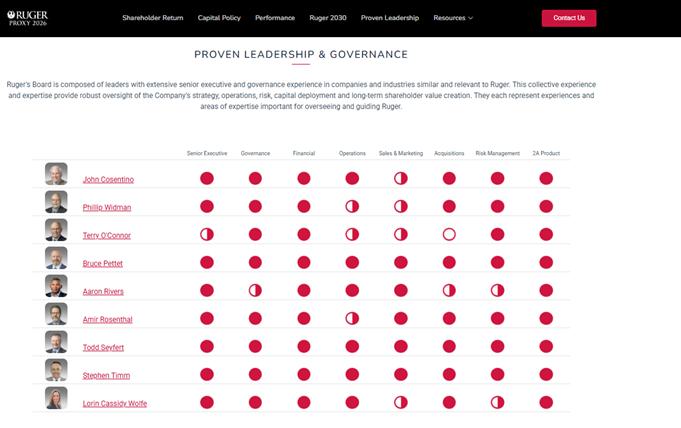Click Lorin Cassidy Wolfe's half-filled Risk Management circle

pyautogui.click(x=497, y=402)
